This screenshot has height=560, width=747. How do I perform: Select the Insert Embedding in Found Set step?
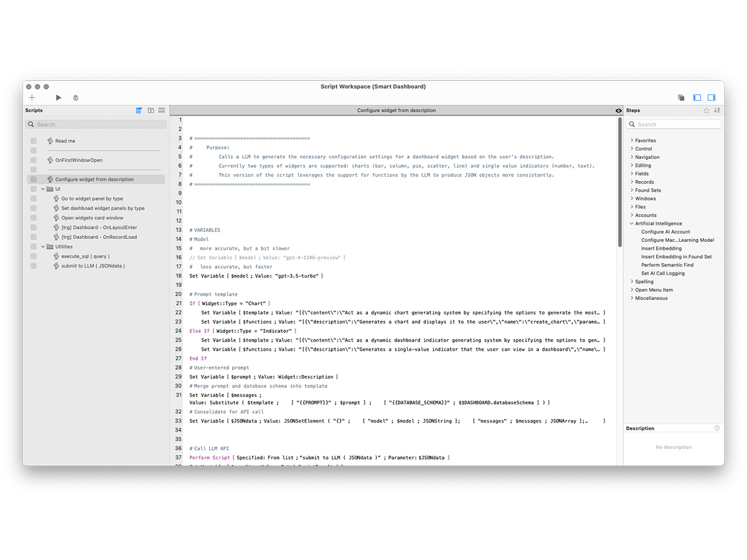(x=676, y=257)
